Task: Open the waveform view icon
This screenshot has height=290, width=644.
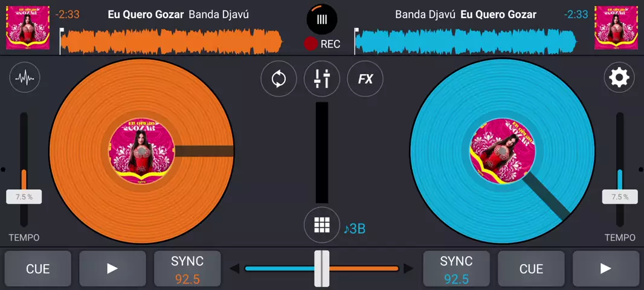Action: (x=25, y=78)
